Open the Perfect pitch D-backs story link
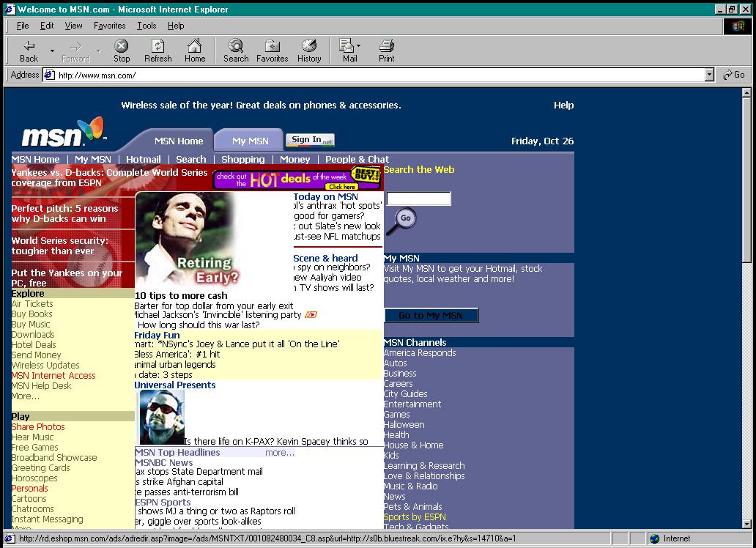 pyautogui.click(x=64, y=213)
